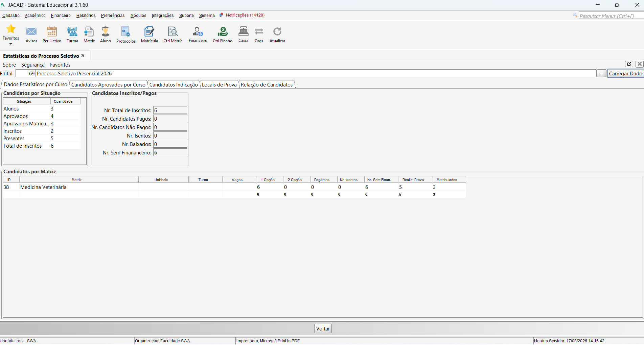This screenshot has height=345, width=644.
Task: Click the Atualizar refresh icon
Action: pos(277,32)
